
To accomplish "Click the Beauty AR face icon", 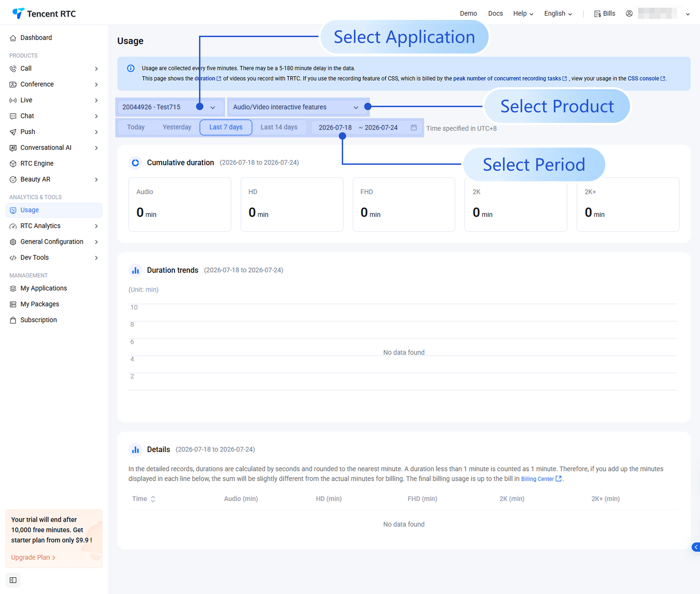I will click(x=13, y=179).
